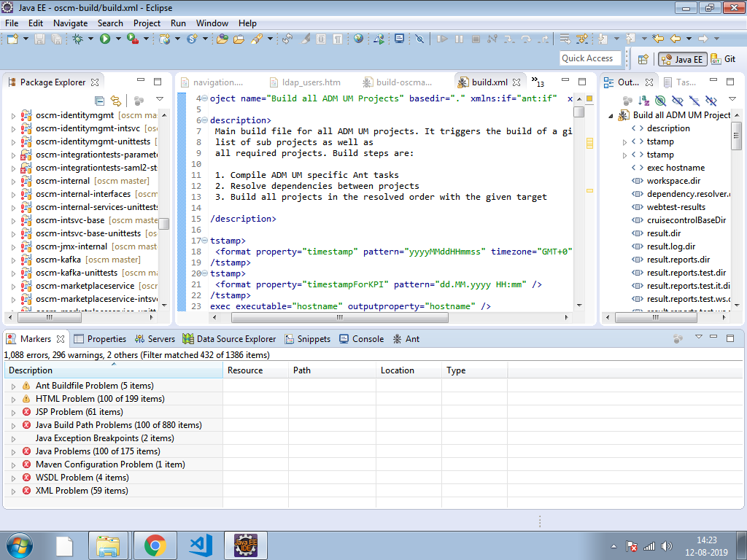Image resolution: width=747 pixels, height=560 pixels.
Task: Open the File menu
Action: tap(12, 23)
